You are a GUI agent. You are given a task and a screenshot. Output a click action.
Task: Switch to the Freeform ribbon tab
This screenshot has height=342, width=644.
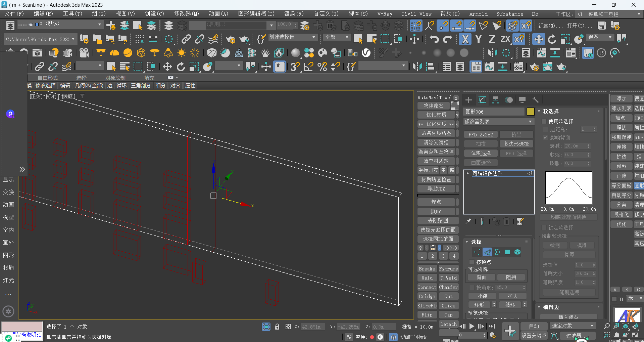click(47, 78)
